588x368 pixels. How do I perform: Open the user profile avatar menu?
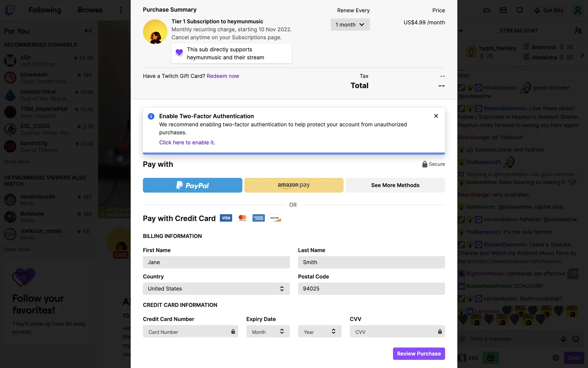578,10
